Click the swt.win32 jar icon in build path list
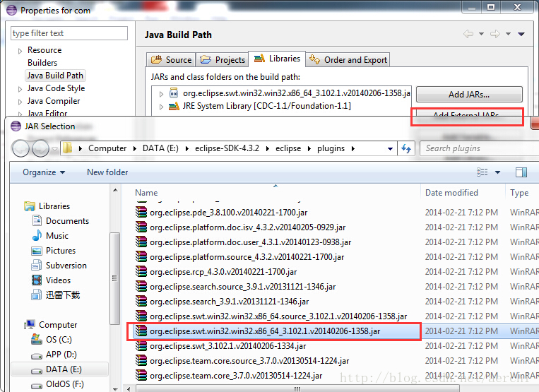539x392 pixels. [174, 93]
